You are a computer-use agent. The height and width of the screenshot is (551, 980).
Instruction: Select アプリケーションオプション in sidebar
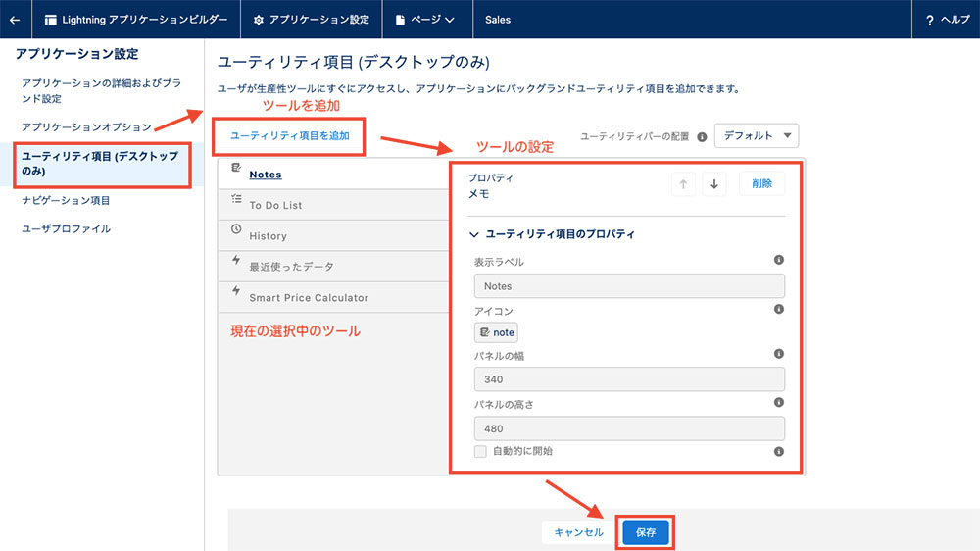click(86, 126)
